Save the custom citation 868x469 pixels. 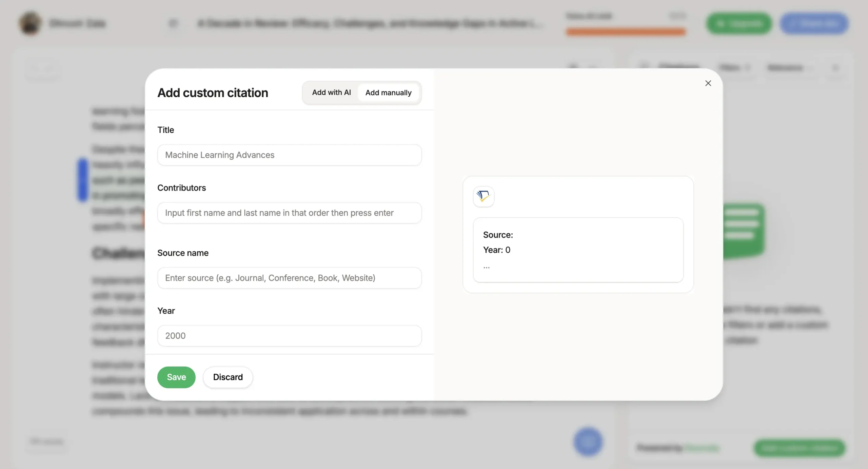pos(176,377)
